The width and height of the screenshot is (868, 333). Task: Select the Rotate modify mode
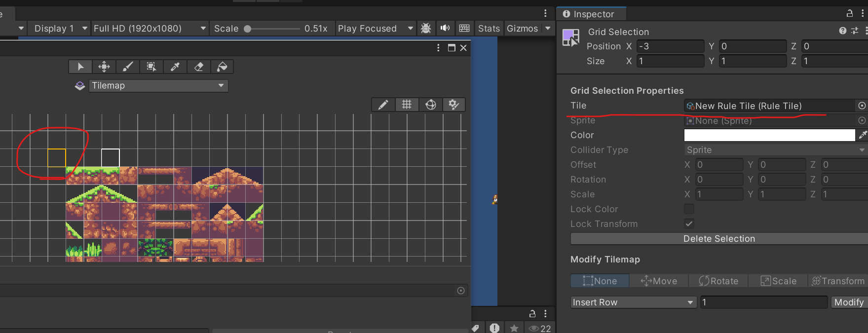point(718,281)
